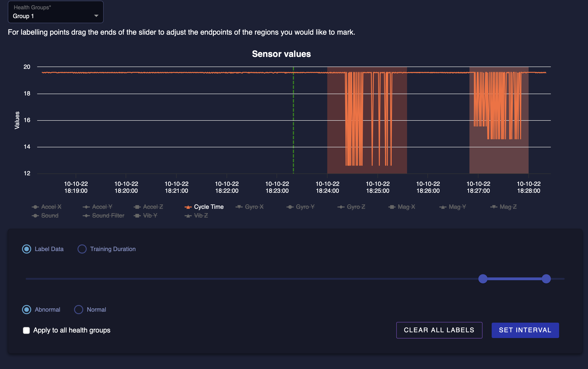Show the Gyro Y series label
This screenshot has height=369, width=588.
[305, 207]
